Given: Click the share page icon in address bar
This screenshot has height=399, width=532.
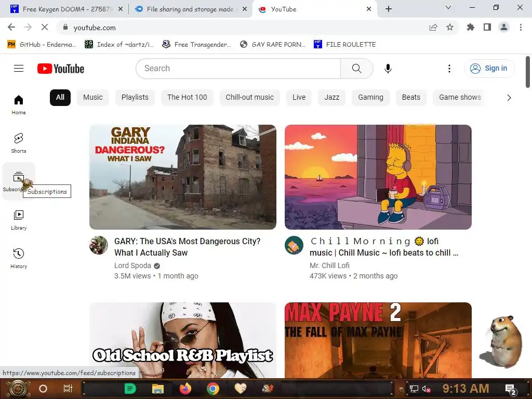Looking at the screenshot, I should click(x=433, y=28).
